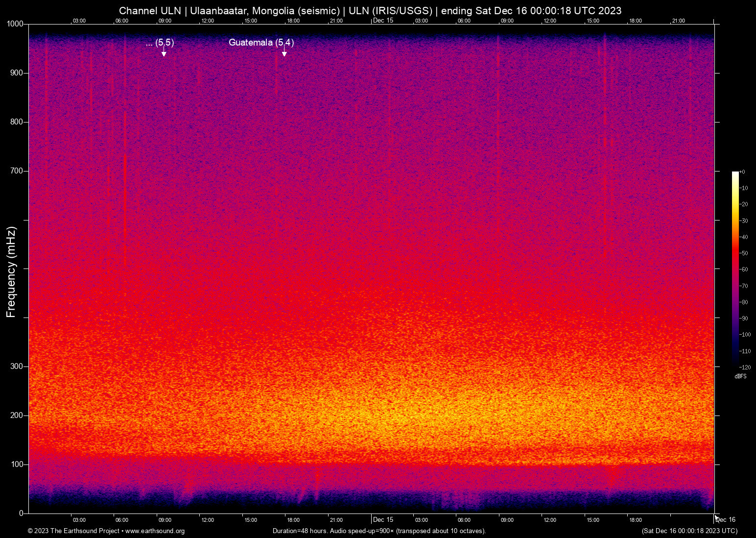
Task: Click the Dec 16 label on the bottom axis
Action: (725, 519)
